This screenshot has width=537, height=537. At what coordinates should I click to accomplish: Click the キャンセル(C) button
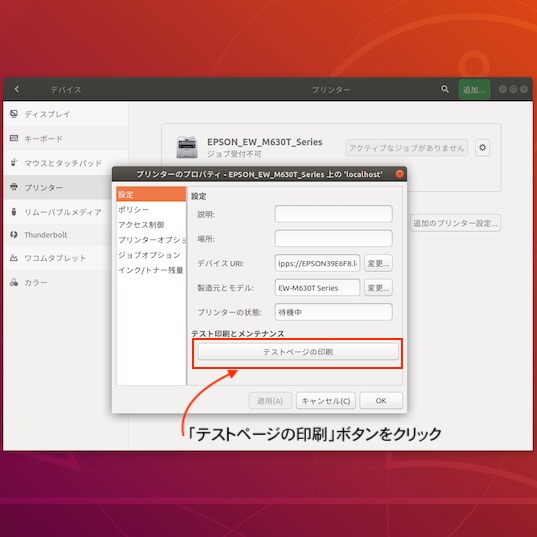pyautogui.click(x=326, y=401)
